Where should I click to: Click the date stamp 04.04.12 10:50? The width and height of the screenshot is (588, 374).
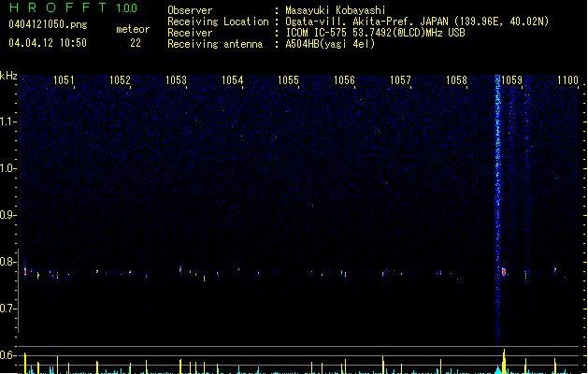[48, 43]
